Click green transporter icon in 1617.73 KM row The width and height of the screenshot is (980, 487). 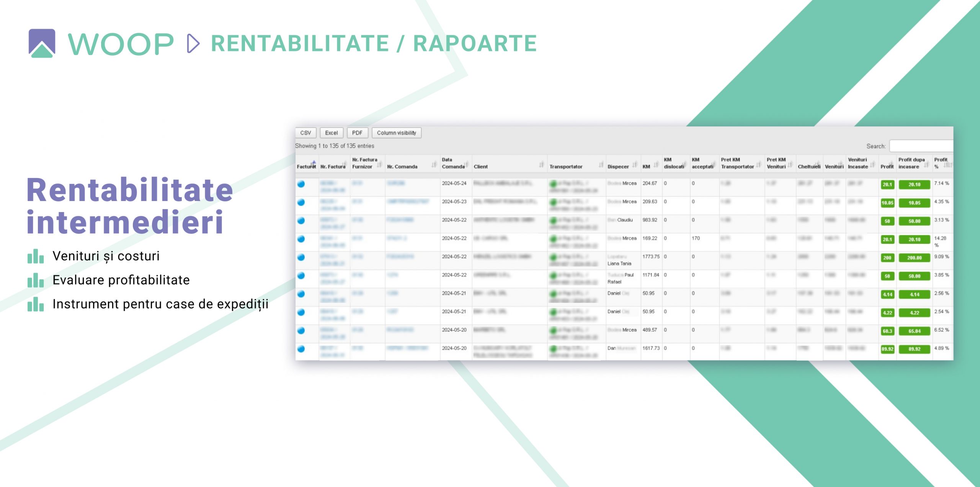pos(553,349)
